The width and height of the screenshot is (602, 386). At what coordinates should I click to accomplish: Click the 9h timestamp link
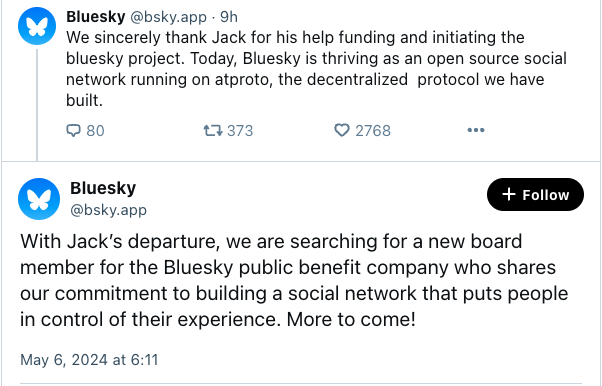click(229, 17)
